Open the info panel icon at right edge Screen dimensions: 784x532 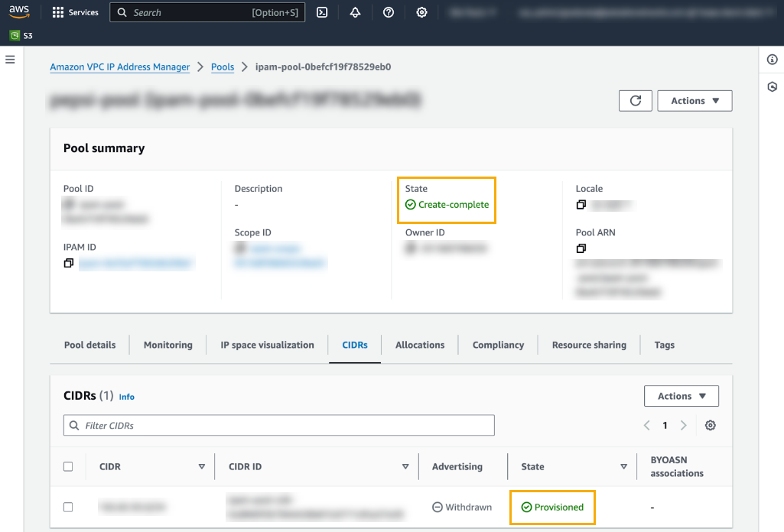[772, 60]
